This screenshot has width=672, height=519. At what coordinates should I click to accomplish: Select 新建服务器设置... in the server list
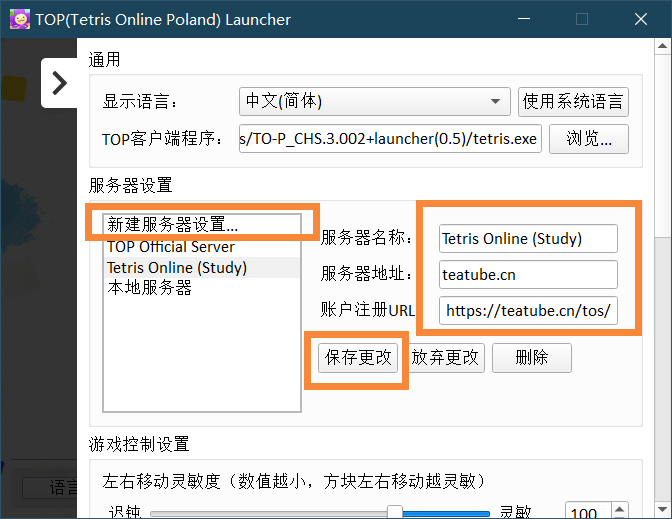(x=173, y=225)
